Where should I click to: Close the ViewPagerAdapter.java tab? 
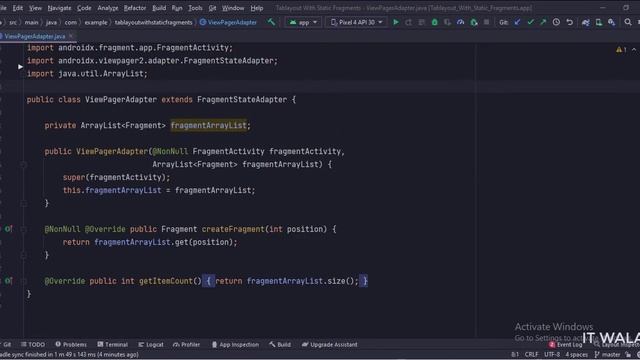[71, 36]
